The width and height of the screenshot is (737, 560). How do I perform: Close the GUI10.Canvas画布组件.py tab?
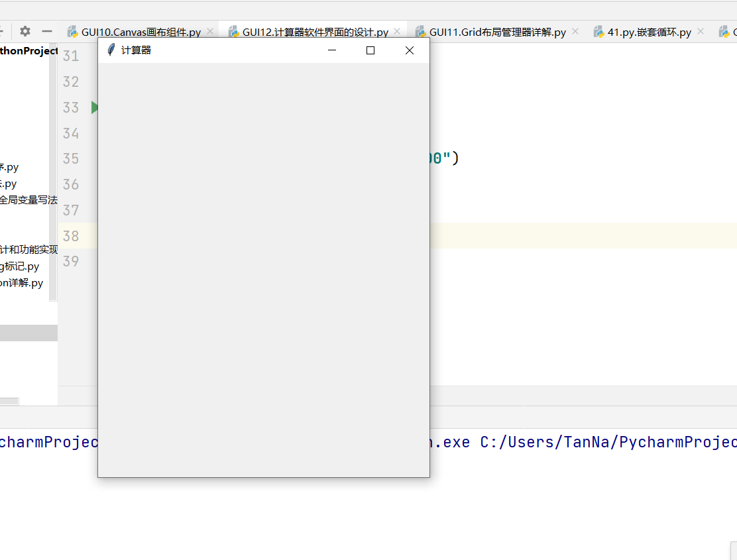[210, 31]
